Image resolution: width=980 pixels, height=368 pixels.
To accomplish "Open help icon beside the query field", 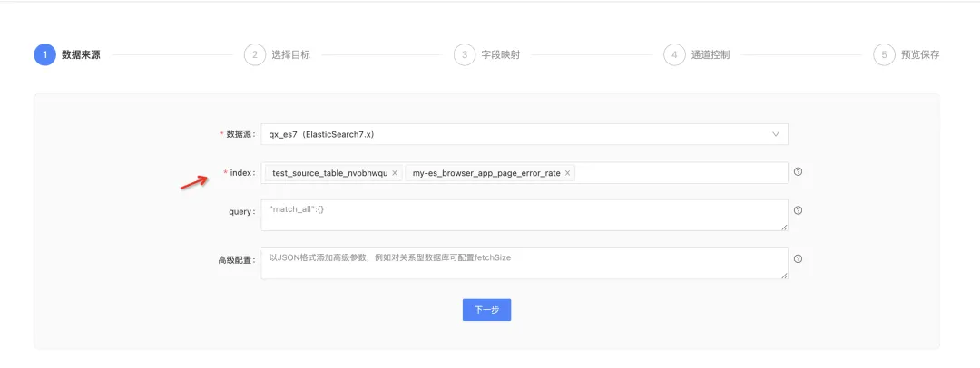I will click(x=798, y=210).
